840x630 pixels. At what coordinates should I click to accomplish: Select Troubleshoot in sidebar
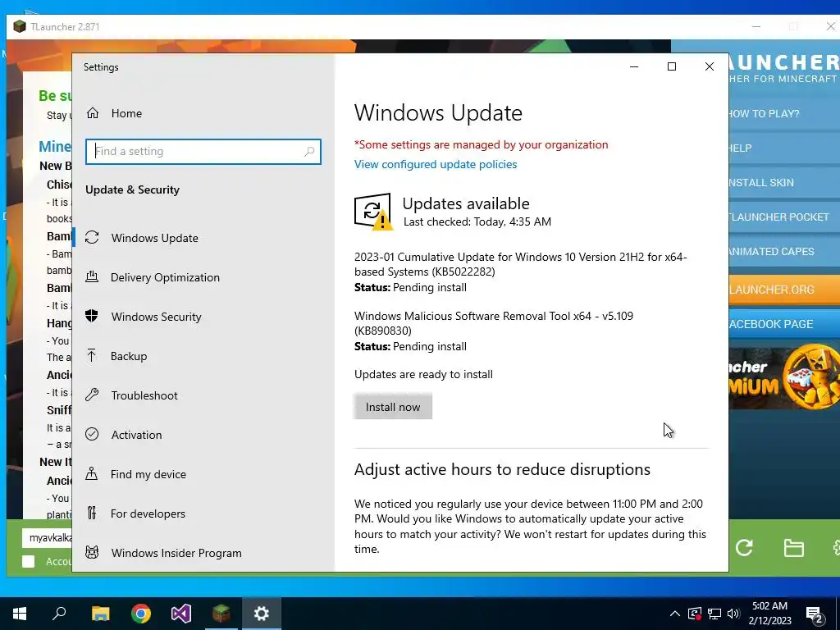pyautogui.click(x=203, y=395)
